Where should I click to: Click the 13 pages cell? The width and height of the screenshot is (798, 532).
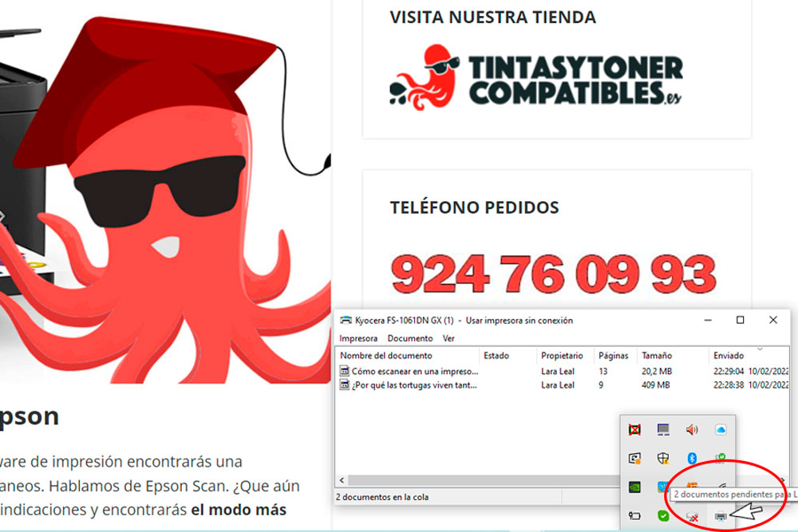tap(603, 371)
